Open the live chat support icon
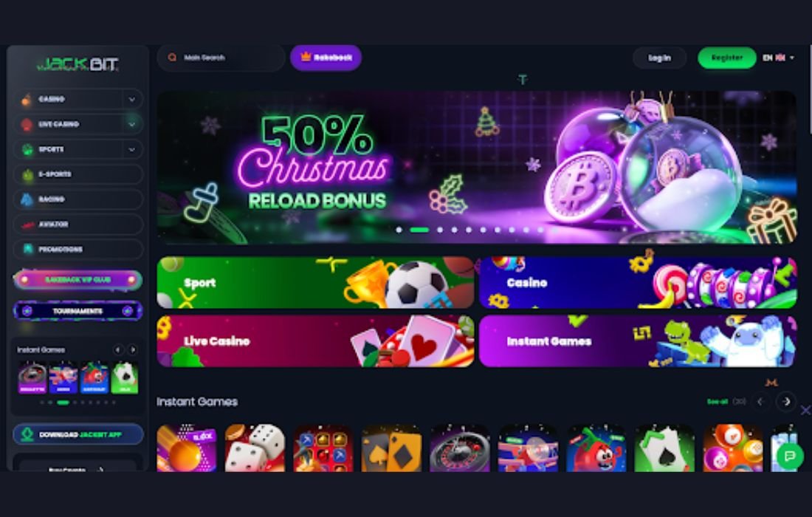This screenshot has height=517, width=812. (x=790, y=456)
